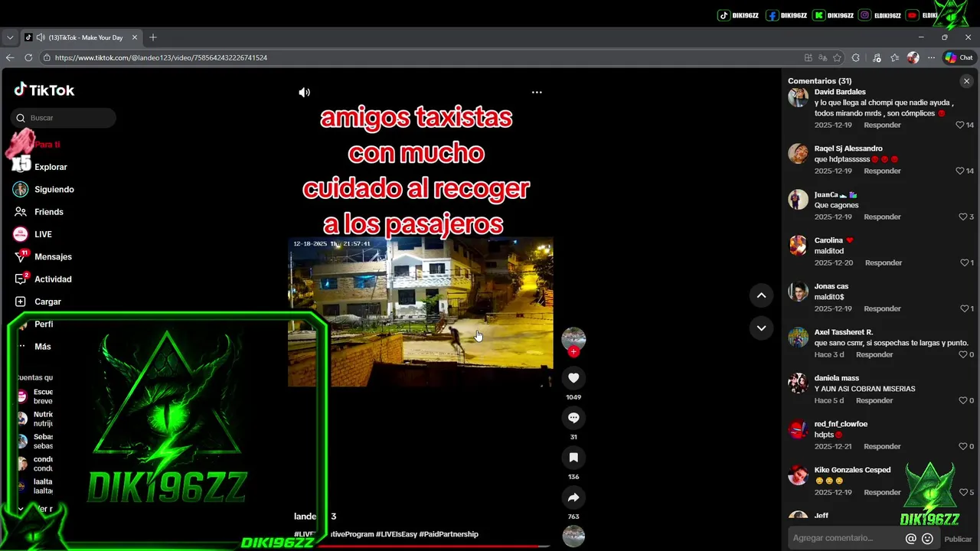Save the video with the bookmark icon

(x=573, y=457)
